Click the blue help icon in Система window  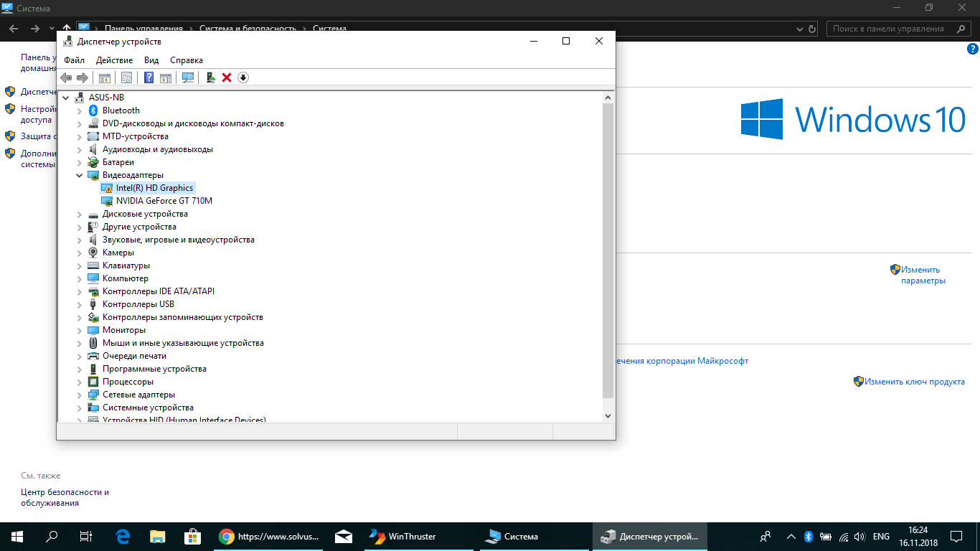click(x=973, y=49)
